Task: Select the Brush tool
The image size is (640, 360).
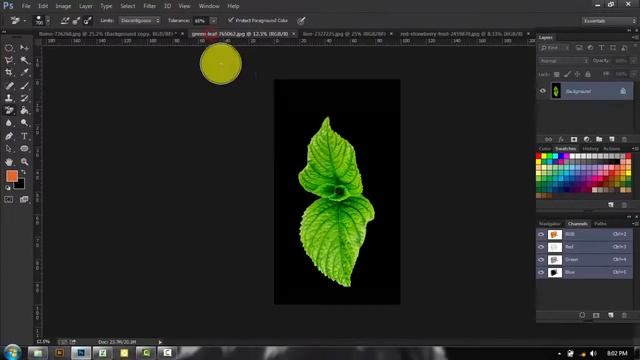Action: point(24,86)
